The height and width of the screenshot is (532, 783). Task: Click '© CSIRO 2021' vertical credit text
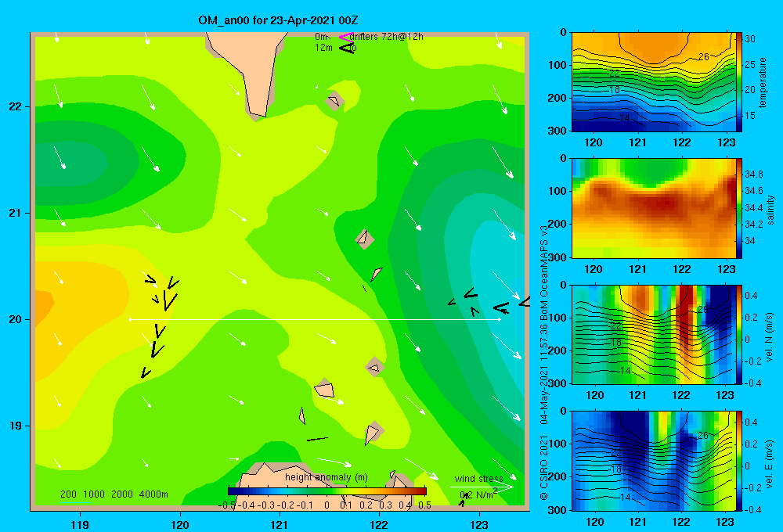pyautogui.click(x=544, y=468)
